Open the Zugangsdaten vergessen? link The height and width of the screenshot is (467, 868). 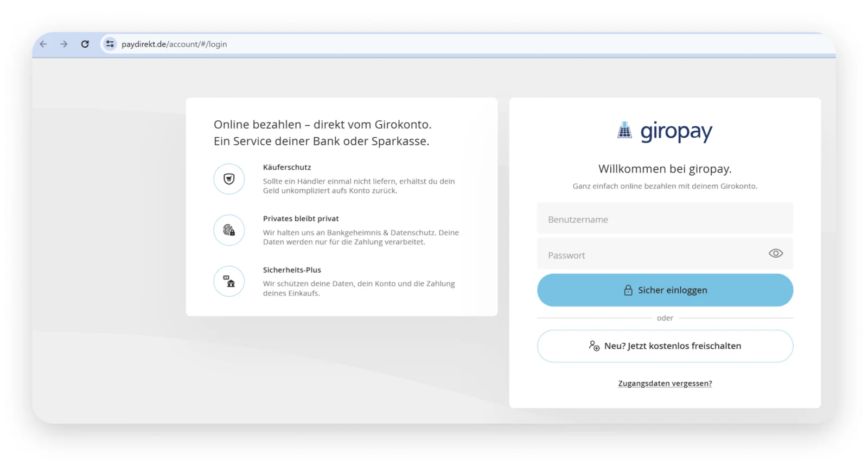(x=665, y=383)
